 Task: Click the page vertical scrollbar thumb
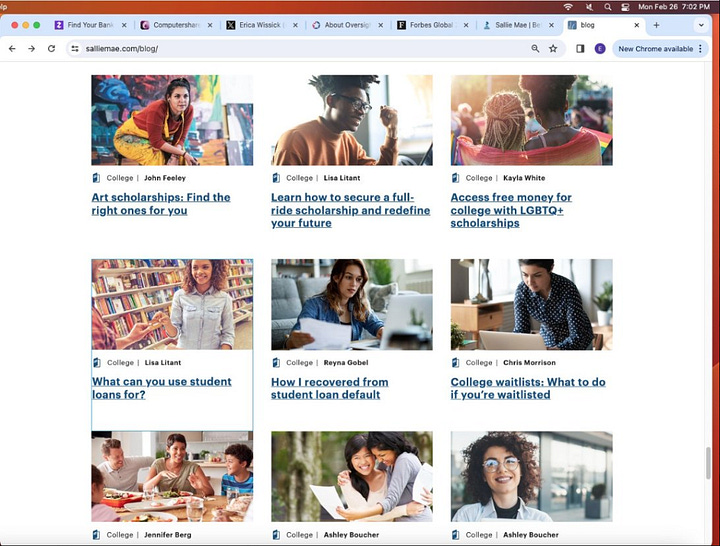pos(709,463)
